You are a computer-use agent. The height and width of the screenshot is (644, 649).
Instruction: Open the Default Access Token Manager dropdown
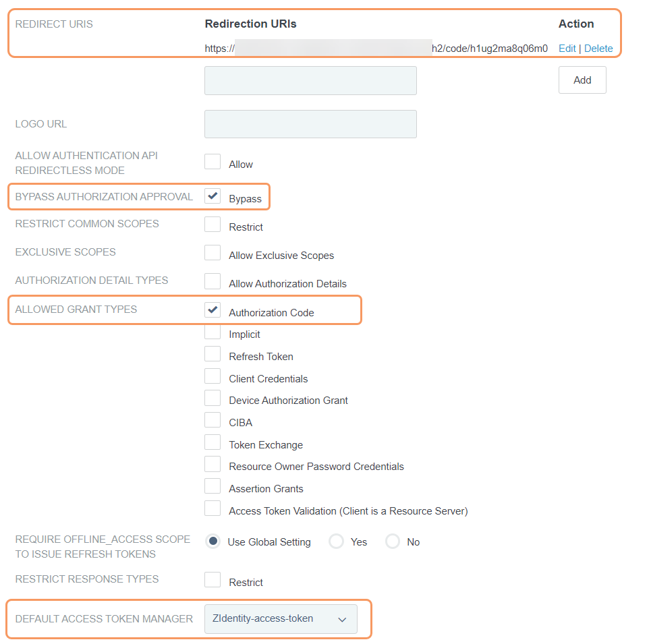tap(281, 618)
